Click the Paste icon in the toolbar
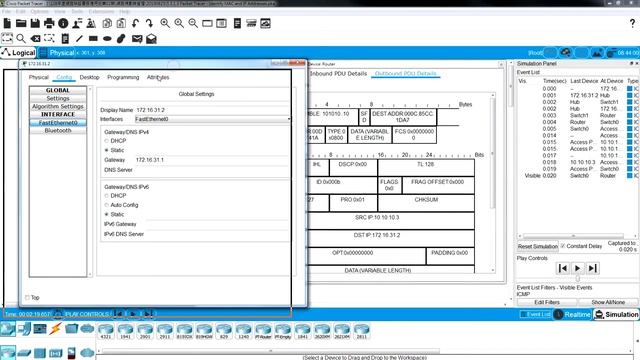 121,23
